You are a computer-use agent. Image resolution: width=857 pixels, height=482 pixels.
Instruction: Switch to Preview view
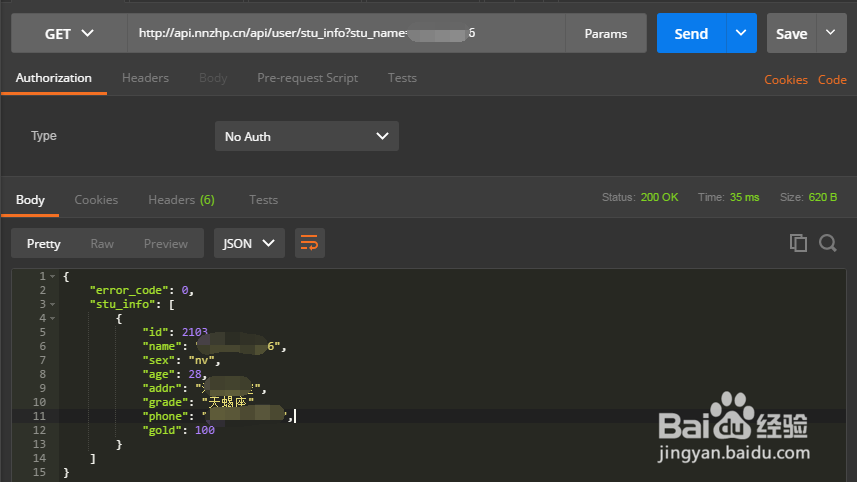pos(166,244)
